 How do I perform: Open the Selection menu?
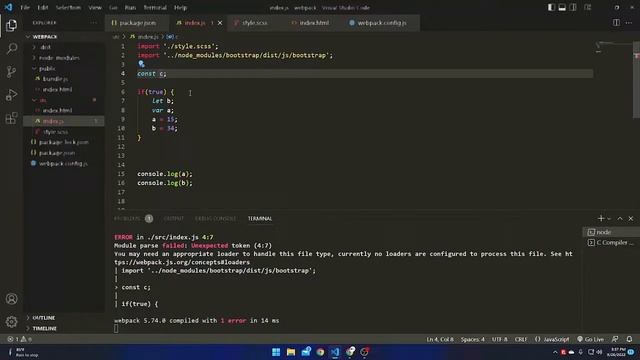point(68,7)
